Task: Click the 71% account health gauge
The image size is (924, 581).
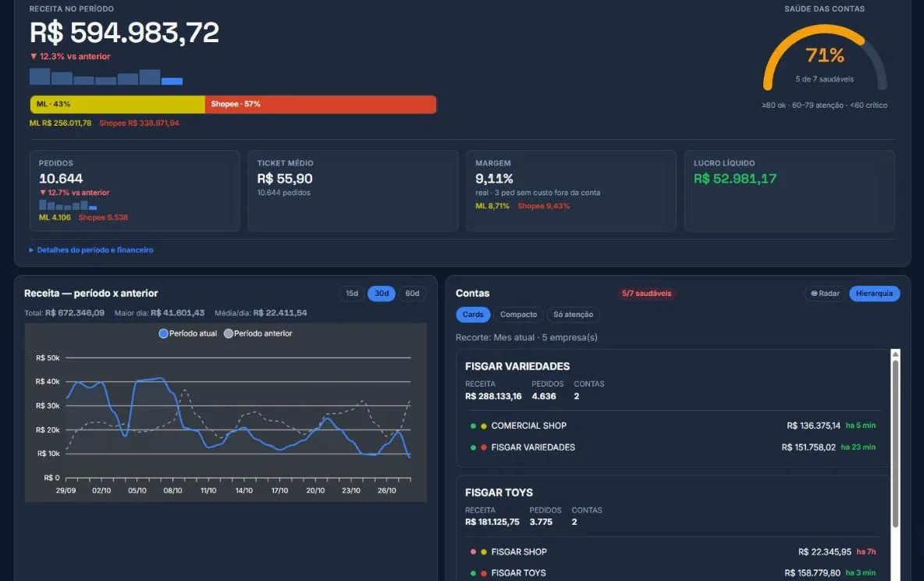Action: coord(824,57)
